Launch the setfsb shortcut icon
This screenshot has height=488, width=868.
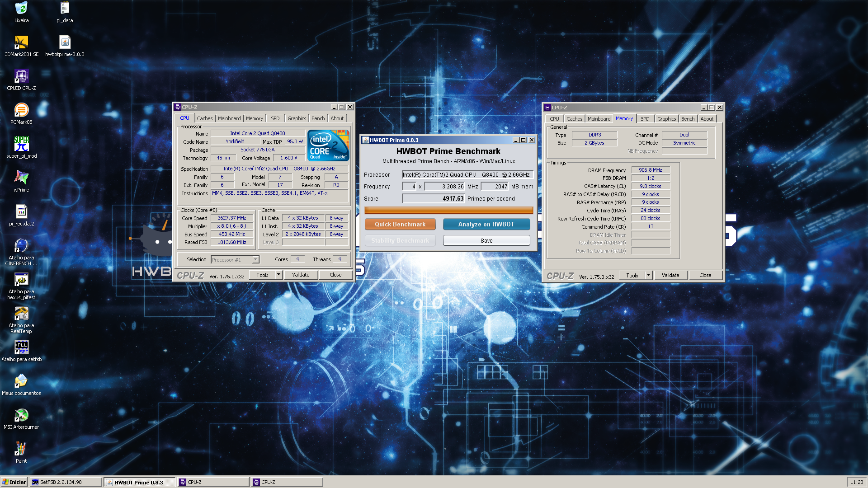21,347
